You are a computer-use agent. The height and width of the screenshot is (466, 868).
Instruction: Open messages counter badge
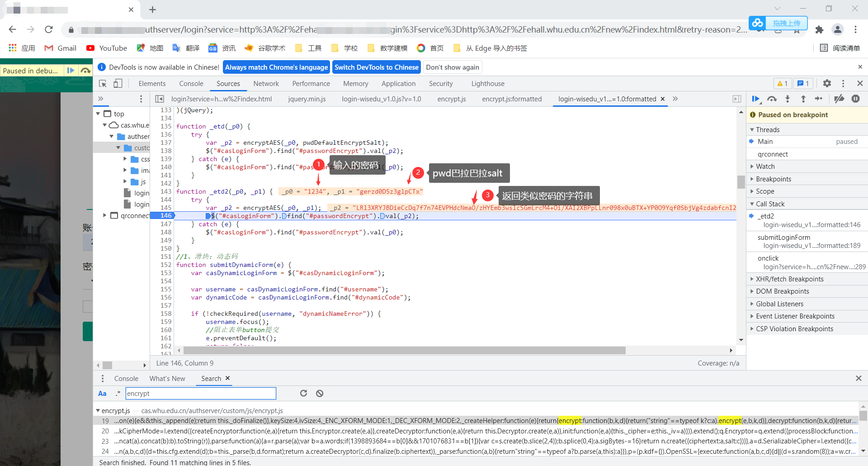[x=803, y=83]
